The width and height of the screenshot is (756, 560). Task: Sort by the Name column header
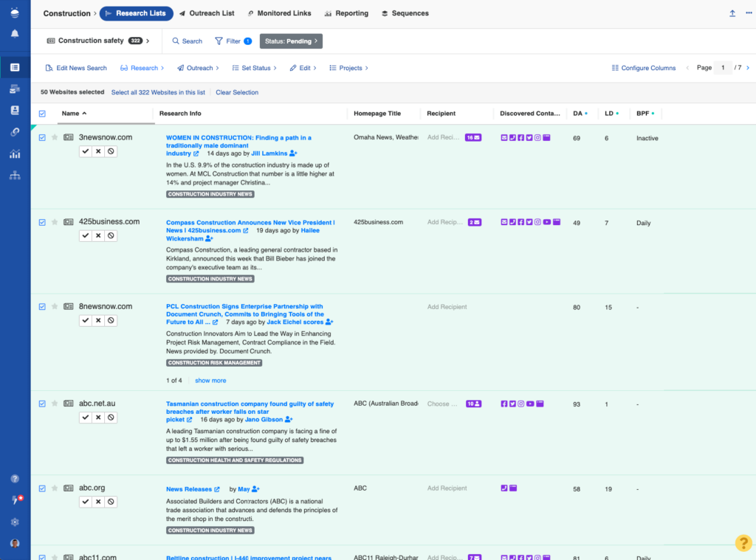(75, 114)
